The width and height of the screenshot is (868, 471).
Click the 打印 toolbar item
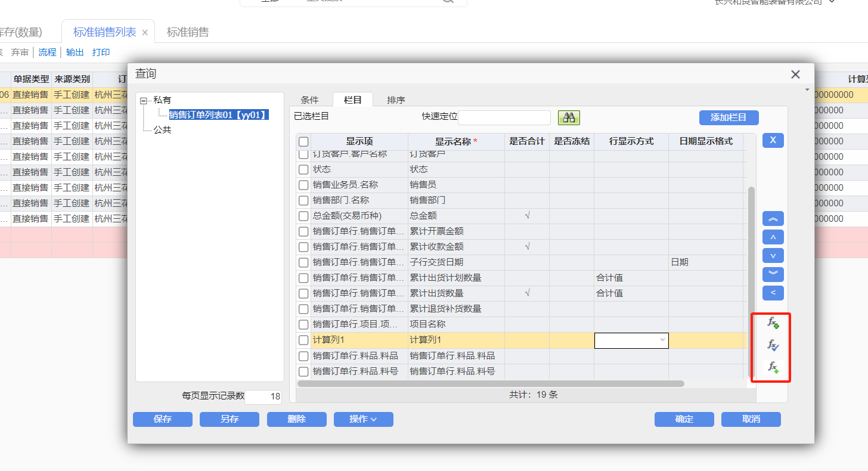click(x=101, y=52)
